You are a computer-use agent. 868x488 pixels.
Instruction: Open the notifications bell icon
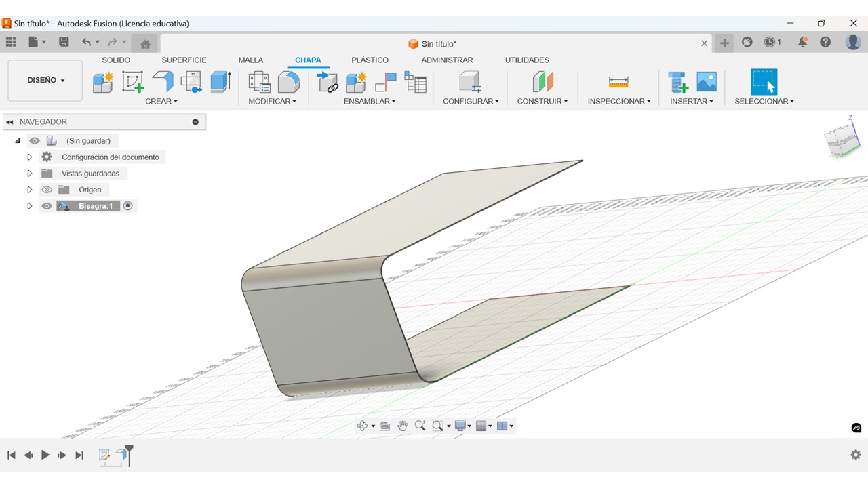point(802,42)
